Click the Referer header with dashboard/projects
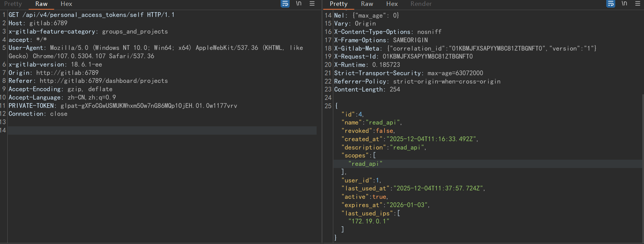This screenshot has width=644, height=244. point(88,81)
